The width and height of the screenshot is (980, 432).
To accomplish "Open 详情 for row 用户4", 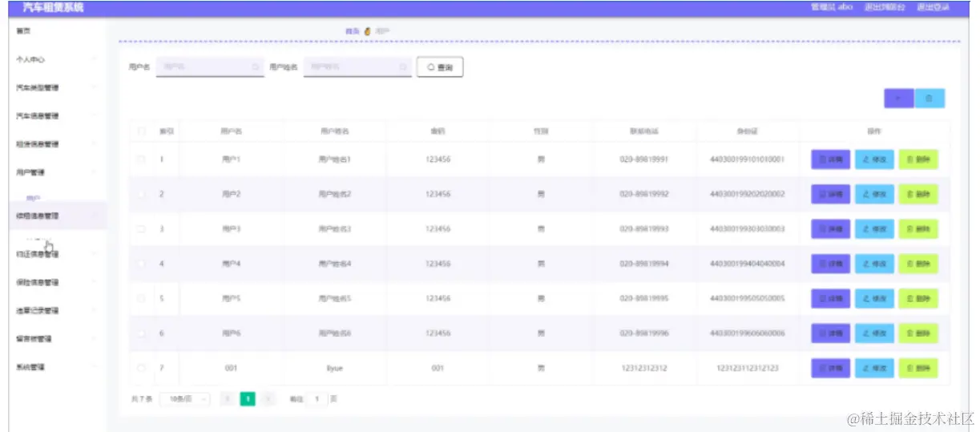I will [831, 264].
